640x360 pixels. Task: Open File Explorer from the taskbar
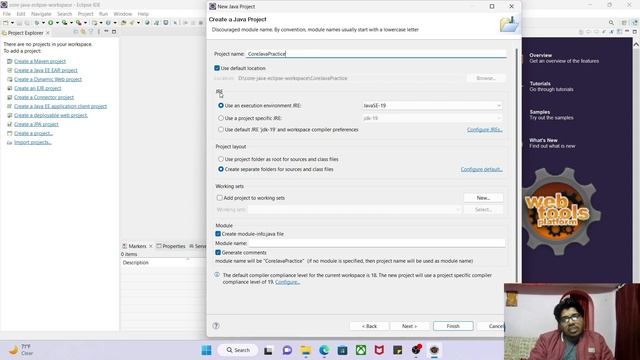coord(305,350)
